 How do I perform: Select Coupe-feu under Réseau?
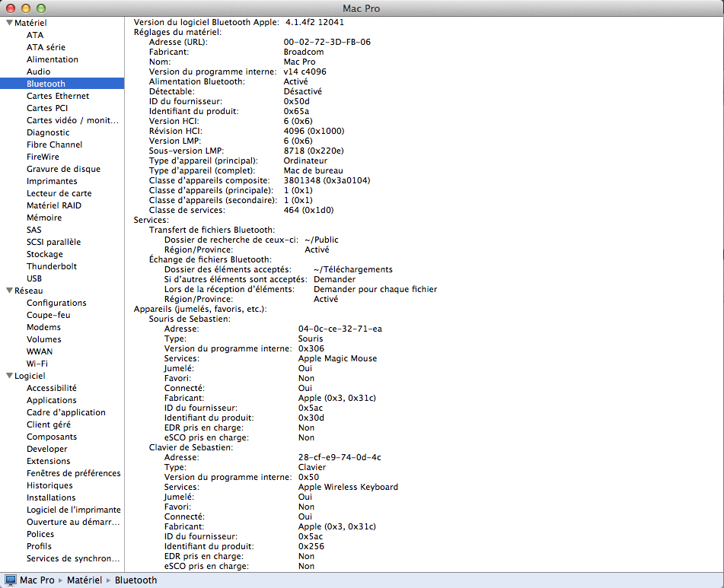point(49,315)
